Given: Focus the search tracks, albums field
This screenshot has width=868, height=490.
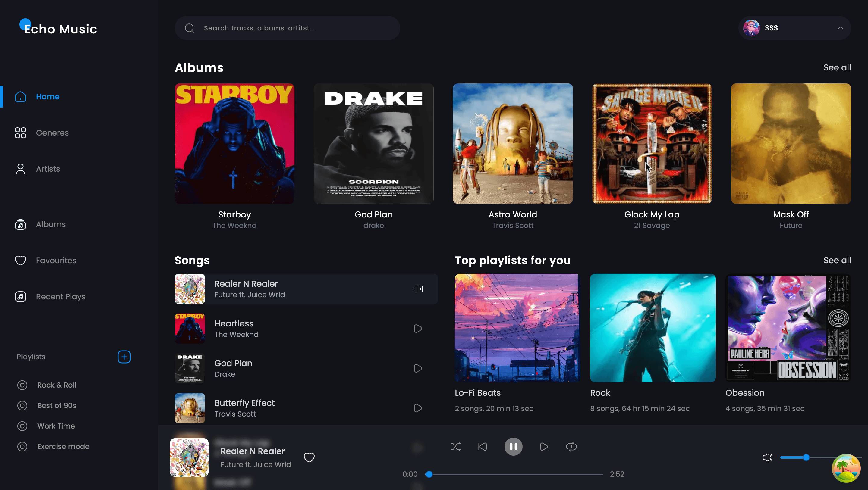Looking at the screenshot, I should coord(287,28).
